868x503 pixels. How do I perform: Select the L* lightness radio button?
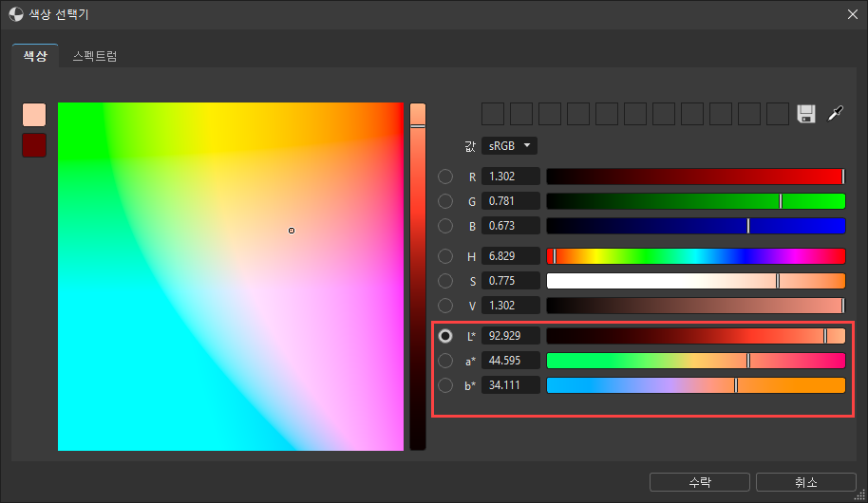click(445, 336)
